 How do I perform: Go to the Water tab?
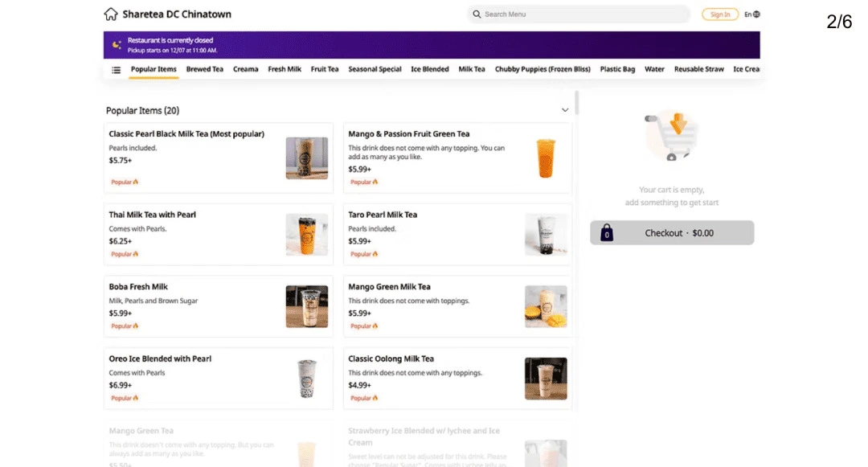(x=654, y=69)
